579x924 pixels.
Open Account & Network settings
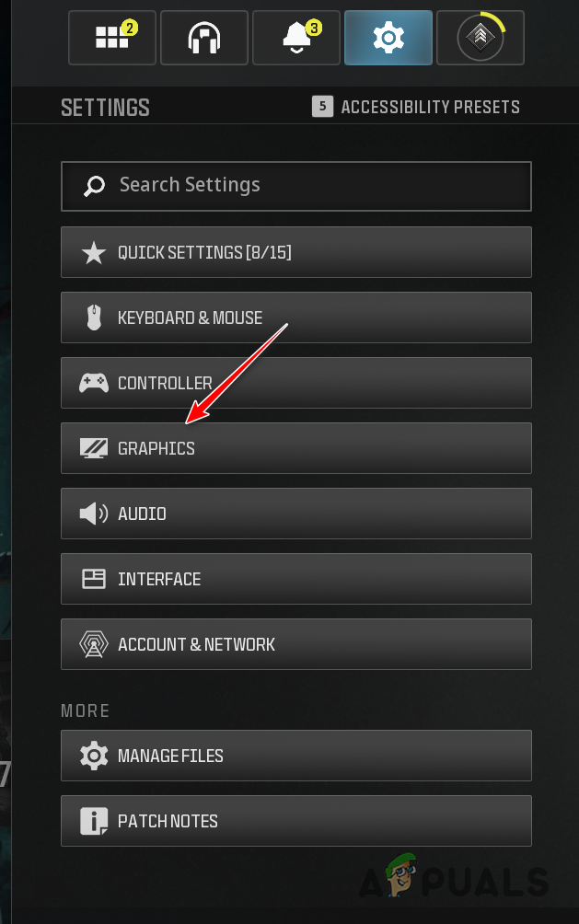click(295, 644)
